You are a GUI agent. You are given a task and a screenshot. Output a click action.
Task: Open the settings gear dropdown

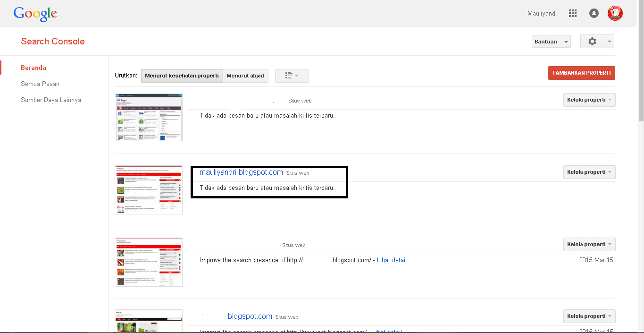click(x=597, y=42)
